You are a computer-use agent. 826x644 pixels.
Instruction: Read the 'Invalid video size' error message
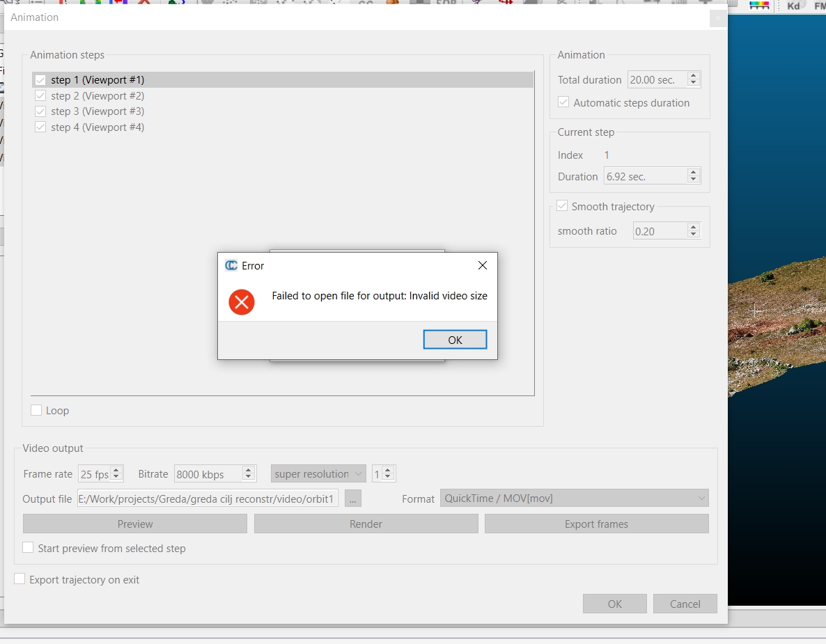pos(380,296)
